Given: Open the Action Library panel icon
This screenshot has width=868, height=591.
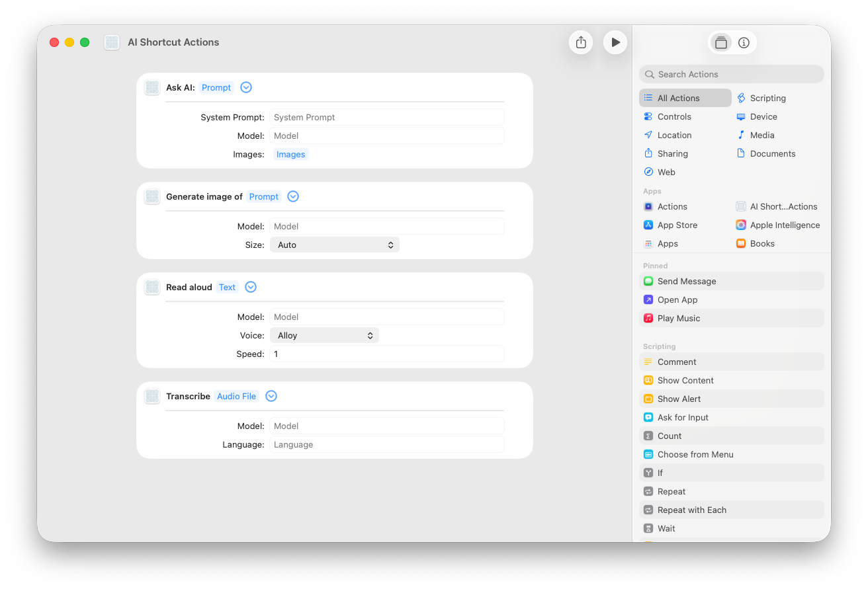Looking at the screenshot, I should pos(720,43).
